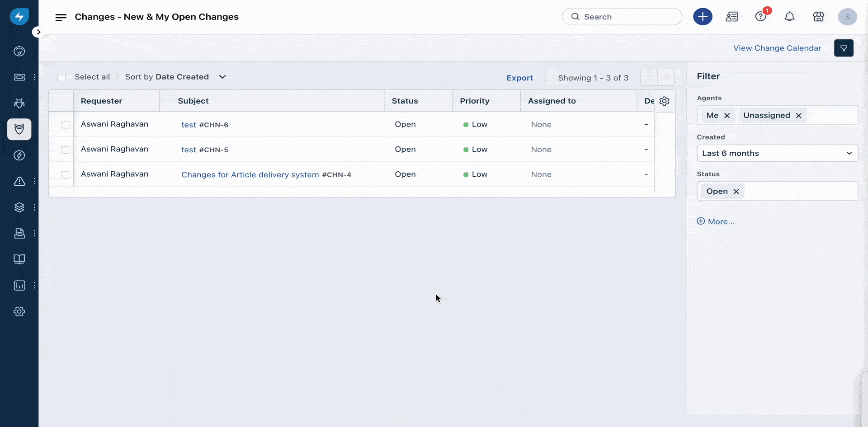The height and width of the screenshot is (427, 868).
Task: Click the Status column header
Action: (x=405, y=101)
